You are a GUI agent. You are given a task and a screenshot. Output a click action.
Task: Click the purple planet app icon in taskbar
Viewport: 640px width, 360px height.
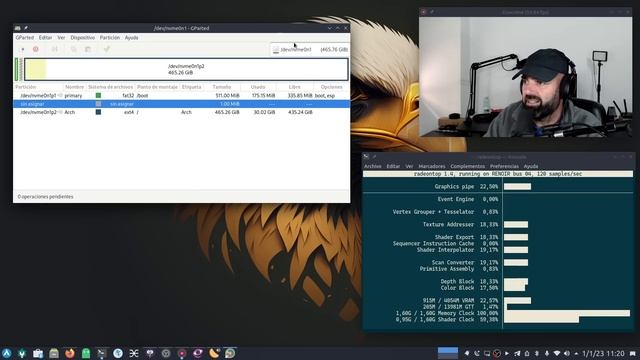(198, 353)
